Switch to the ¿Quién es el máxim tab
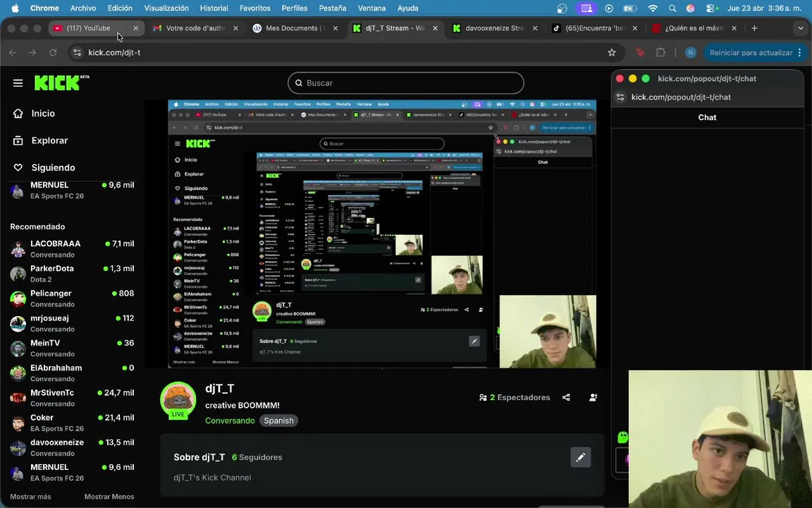Image resolution: width=812 pixels, height=508 pixels. [x=694, y=28]
